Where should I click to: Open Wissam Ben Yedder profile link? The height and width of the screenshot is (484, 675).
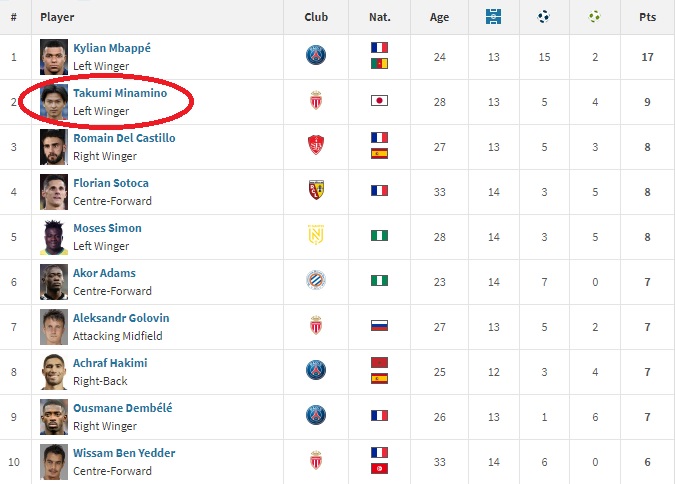point(124,453)
